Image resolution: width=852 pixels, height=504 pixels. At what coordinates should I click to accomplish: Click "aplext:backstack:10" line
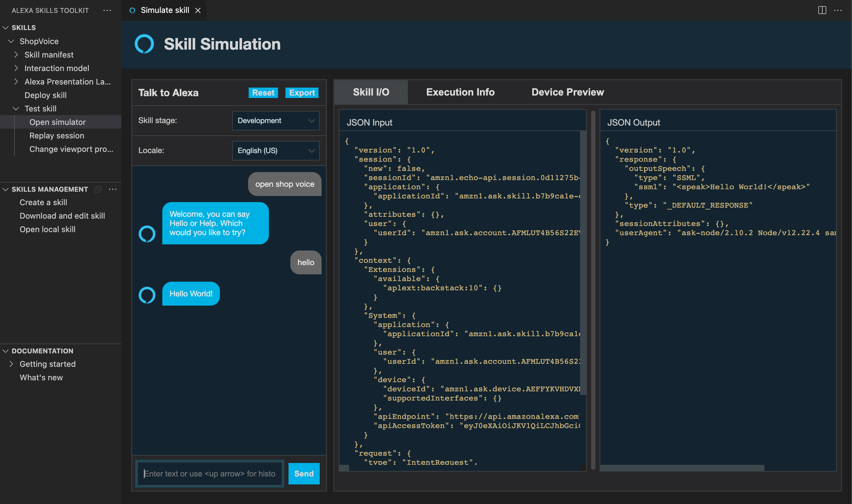[x=442, y=288]
